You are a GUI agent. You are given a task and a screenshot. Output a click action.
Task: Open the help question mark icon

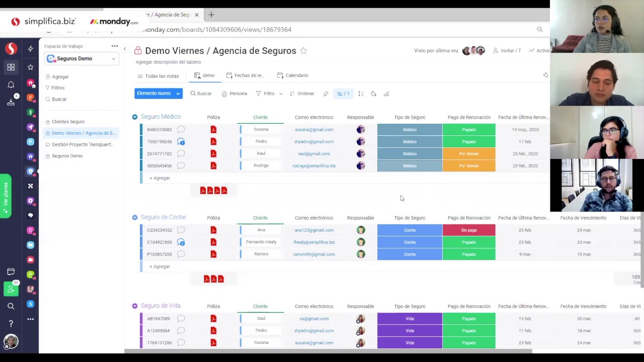tap(11, 323)
